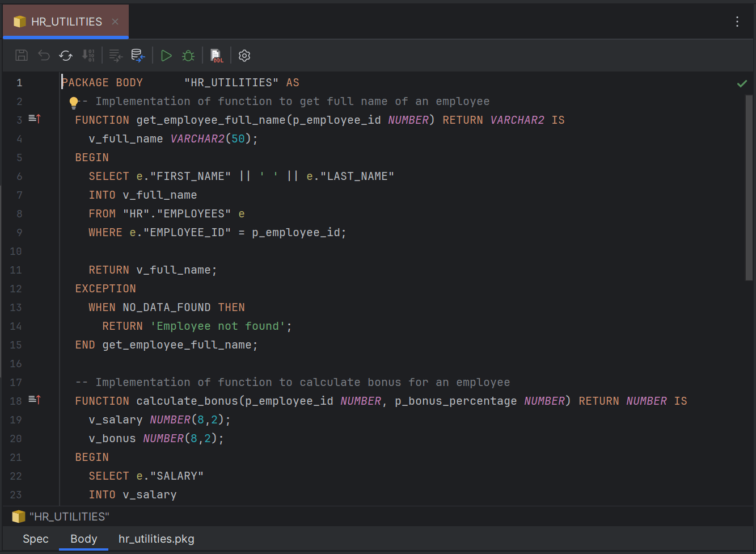The image size is (756, 554).
Task: Open DDL generation via the DDL icon
Action: pyautogui.click(x=216, y=55)
